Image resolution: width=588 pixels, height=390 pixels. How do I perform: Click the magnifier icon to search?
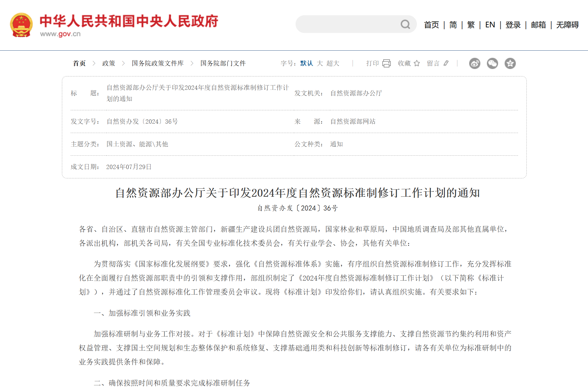(x=405, y=24)
